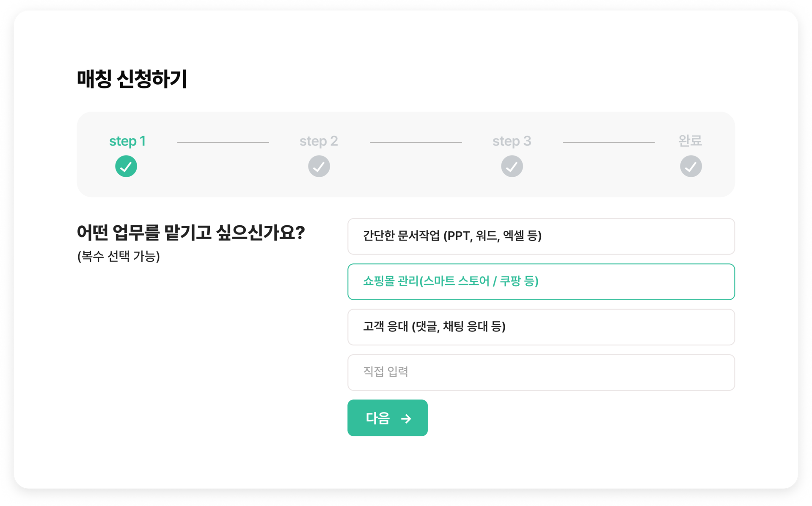Click the progress line between step 2 and step 3
812x506 pixels.
416,142
